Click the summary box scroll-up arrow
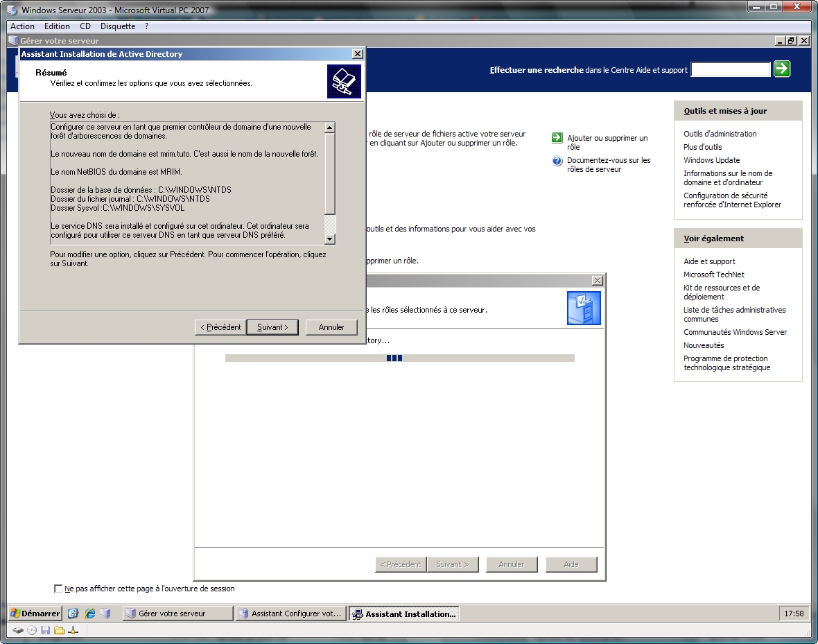Image resolution: width=818 pixels, height=644 pixels. click(x=330, y=128)
